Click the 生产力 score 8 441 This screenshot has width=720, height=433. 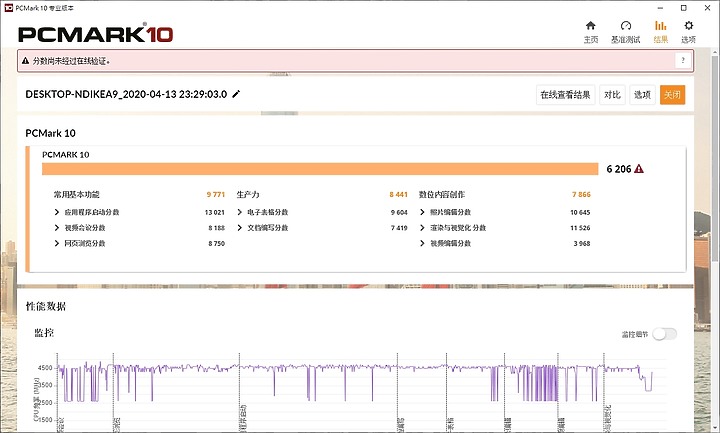click(399, 195)
